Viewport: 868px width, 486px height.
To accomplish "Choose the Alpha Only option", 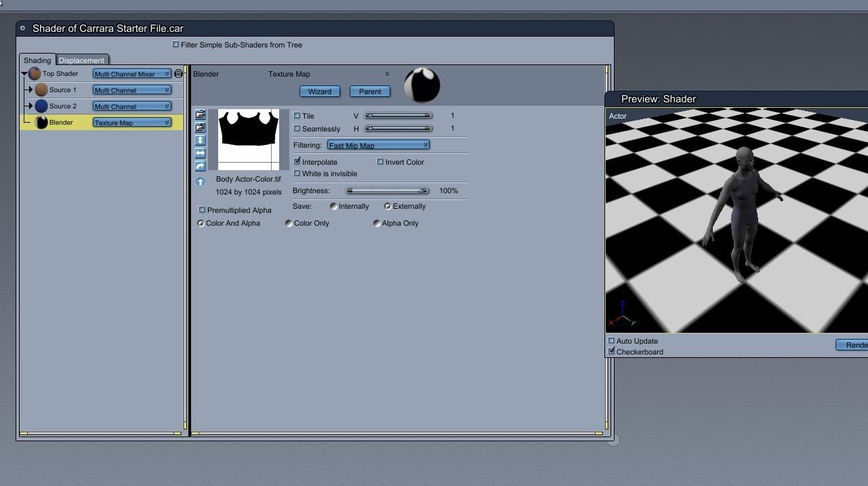I will (x=377, y=223).
